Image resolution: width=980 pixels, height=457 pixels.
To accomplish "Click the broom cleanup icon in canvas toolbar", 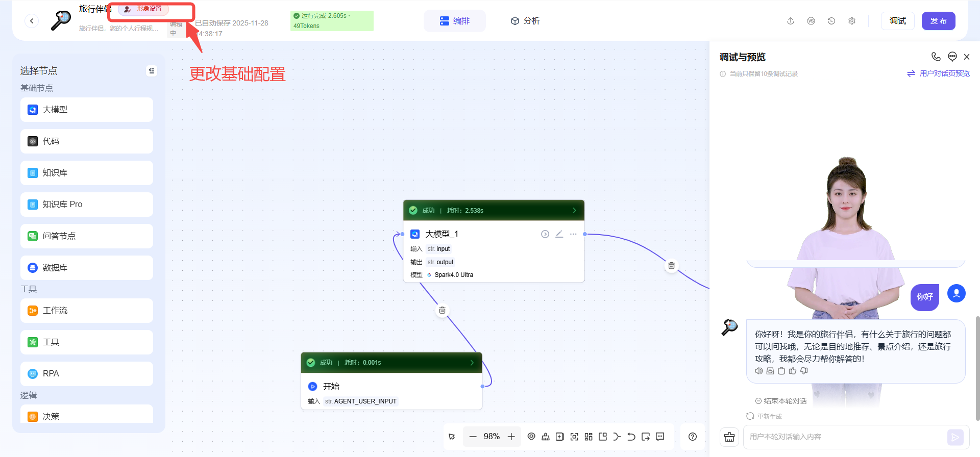I will point(546,437).
